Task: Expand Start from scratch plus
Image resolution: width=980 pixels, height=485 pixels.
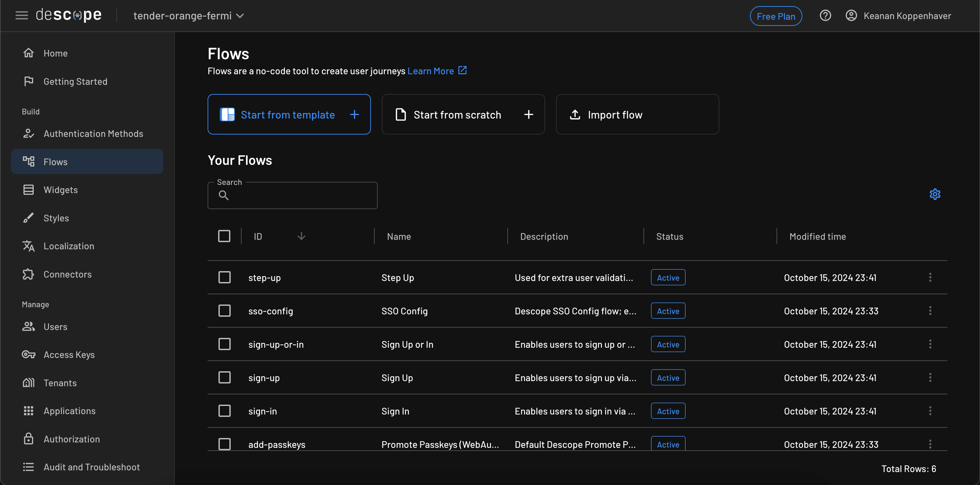Action: (x=528, y=114)
